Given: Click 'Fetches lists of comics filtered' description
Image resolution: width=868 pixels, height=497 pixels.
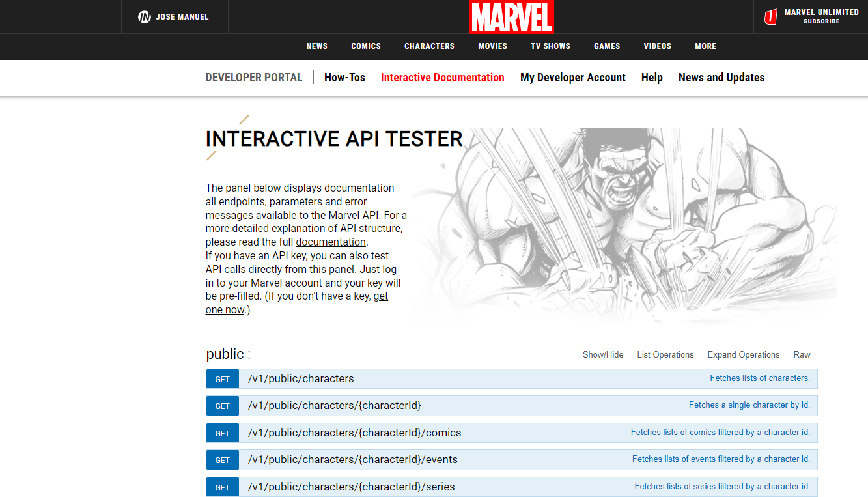Looking at the screenshot, I should (x=721, y=432).
